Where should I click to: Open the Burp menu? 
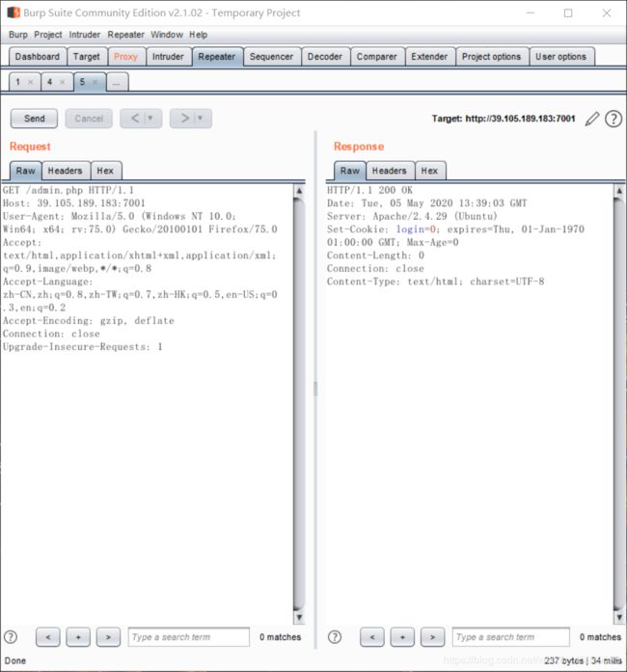(18, 35)
